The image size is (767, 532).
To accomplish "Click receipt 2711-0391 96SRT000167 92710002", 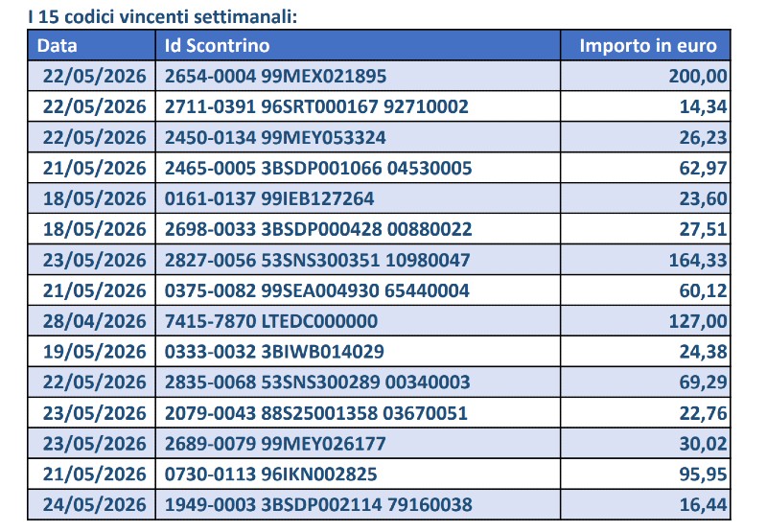I will click(x=316, y=106).
